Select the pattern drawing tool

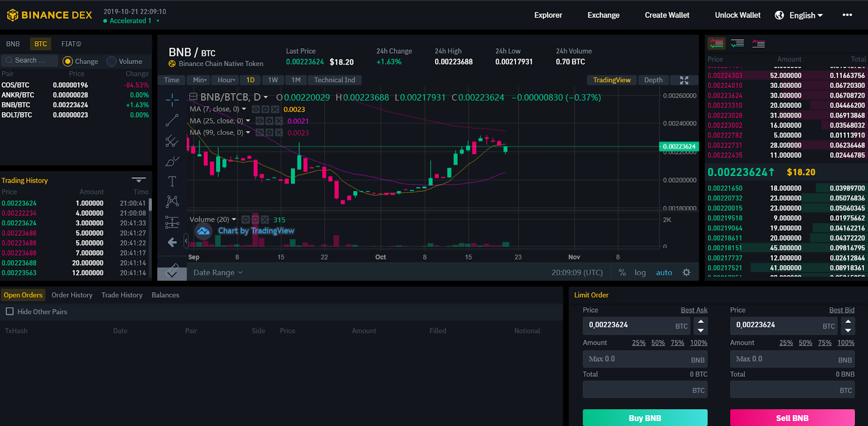click(172, 202)
